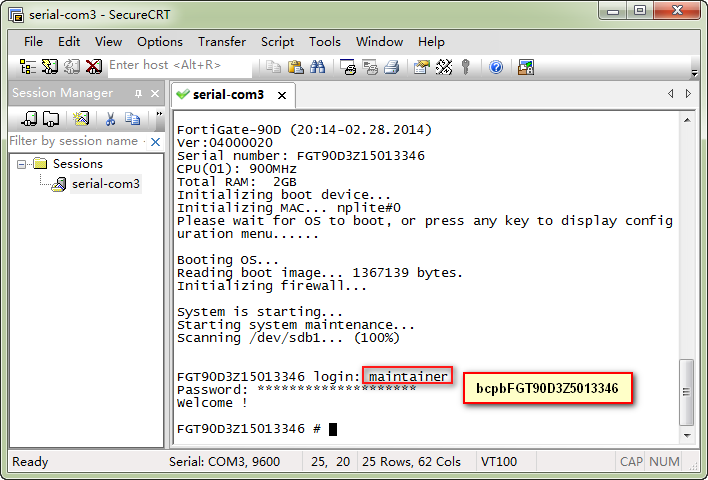Clear the session name filter

[x=155, y=142]
